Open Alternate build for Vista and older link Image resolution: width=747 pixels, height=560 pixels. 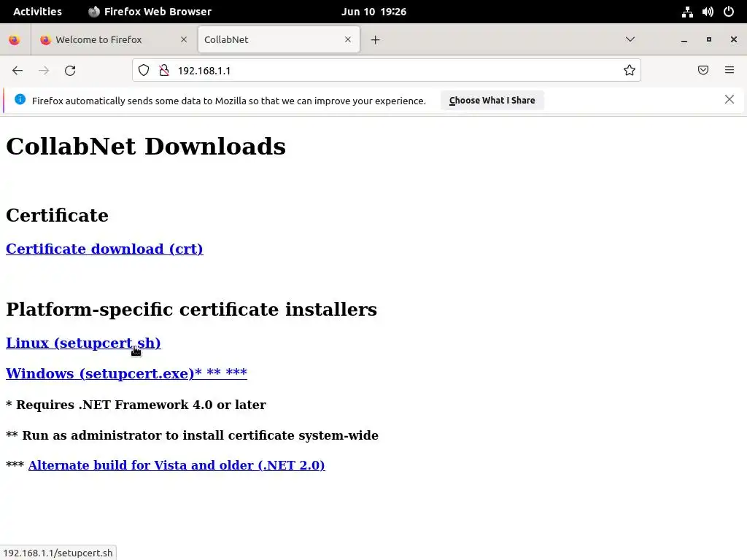click(x=177, y=465)
